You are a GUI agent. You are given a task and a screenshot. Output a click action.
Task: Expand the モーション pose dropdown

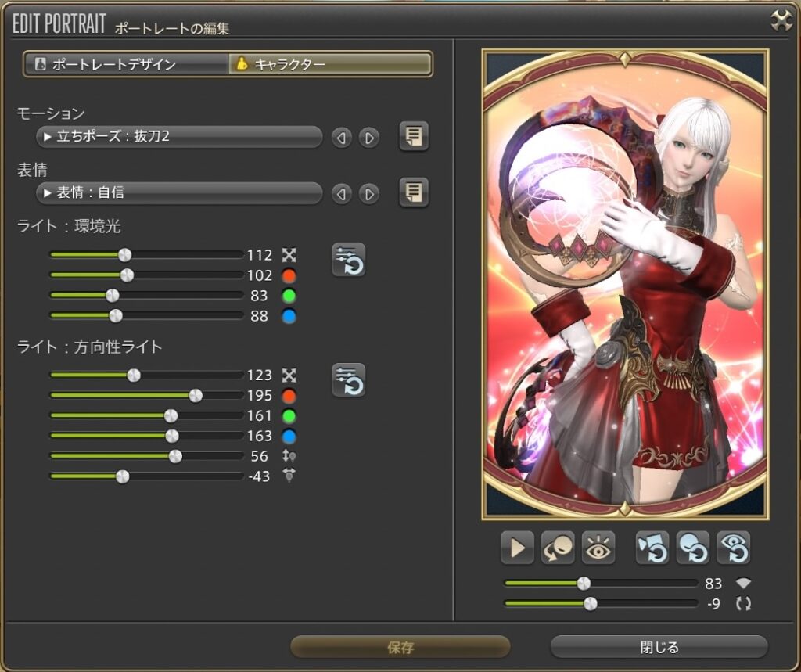point(179,137)
